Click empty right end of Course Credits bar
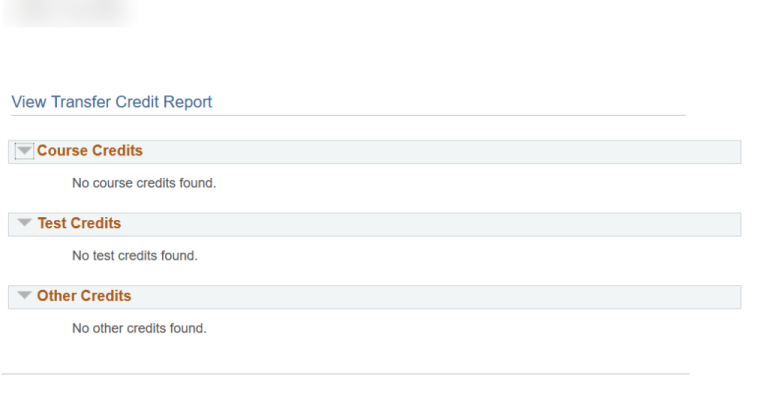Viewport: 768px width, 401px height. [700, 151]
